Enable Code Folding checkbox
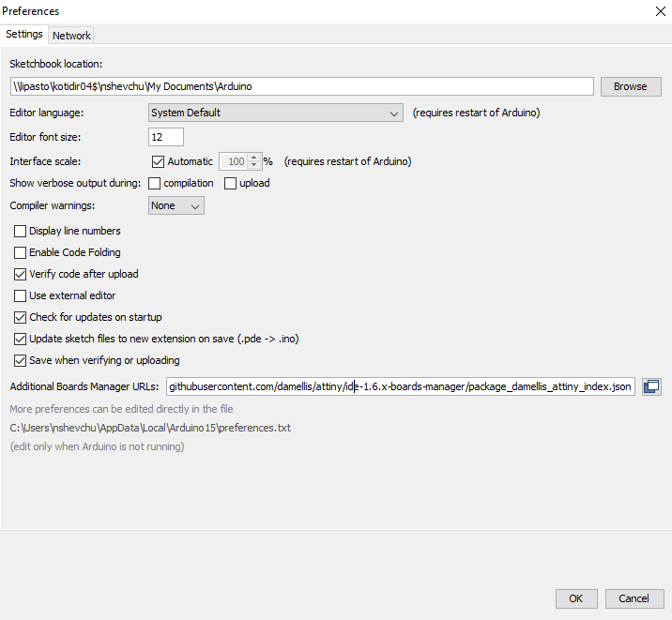 pos(20,252)
